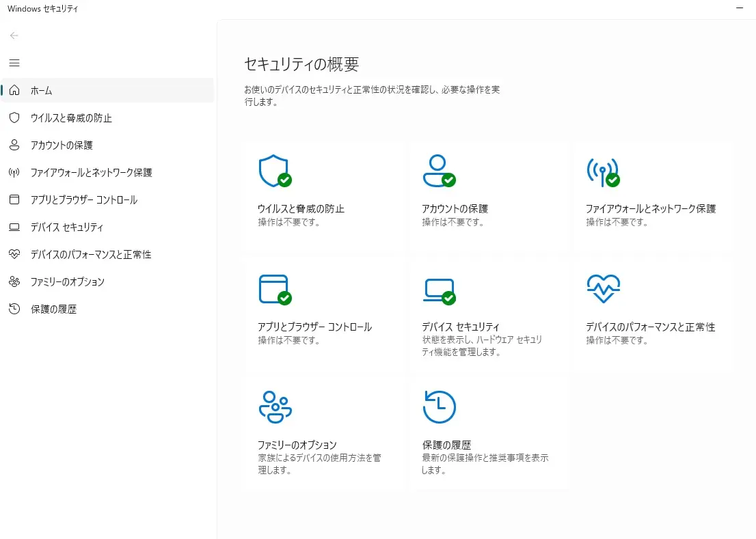The image size is (756, 539).
Task: Click the large family options icon
Action: point(275,407)
